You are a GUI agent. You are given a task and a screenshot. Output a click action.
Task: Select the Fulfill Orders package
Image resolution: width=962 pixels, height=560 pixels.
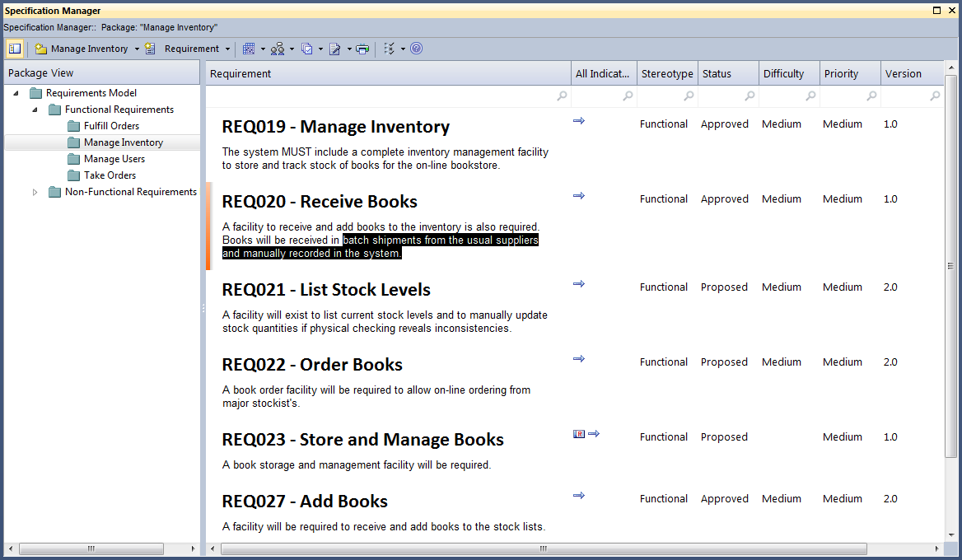point(111,126)
